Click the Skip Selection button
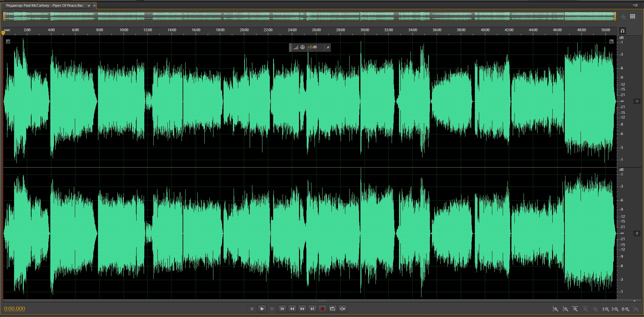Screen dimensions: 644x317 click(x=342, y=309)
